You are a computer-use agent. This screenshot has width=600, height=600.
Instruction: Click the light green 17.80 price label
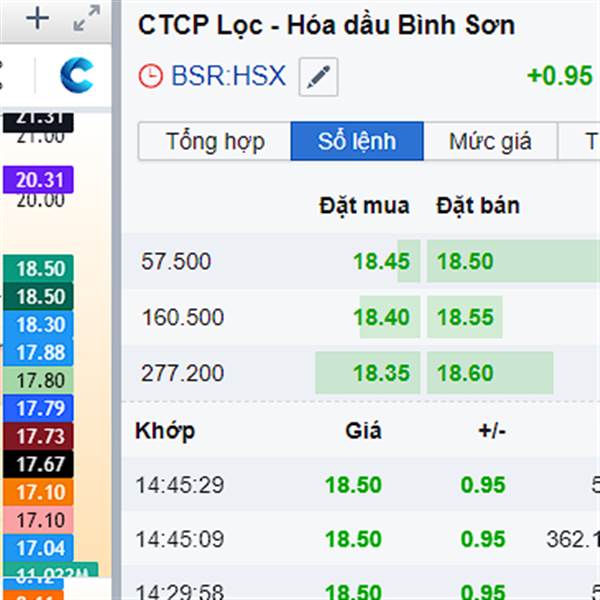pyautogui.click(x=38, y=380)
